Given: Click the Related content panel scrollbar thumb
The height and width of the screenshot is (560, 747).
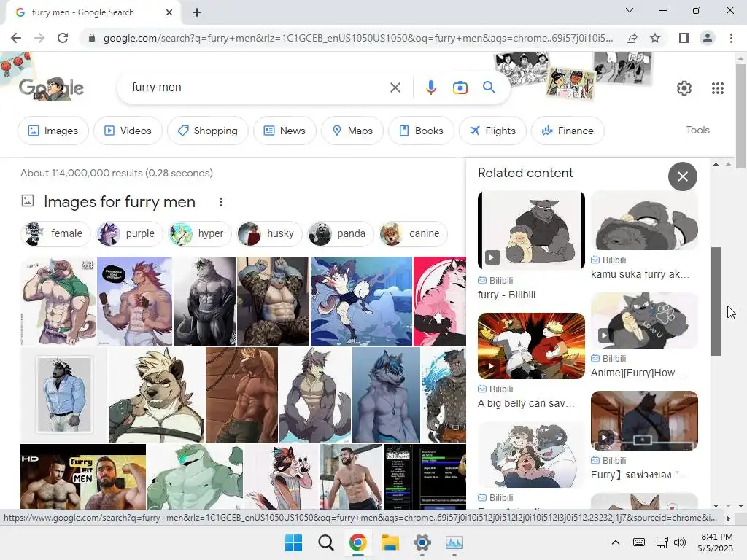Looking at the screenshot, I should click(x=716, y=301).
